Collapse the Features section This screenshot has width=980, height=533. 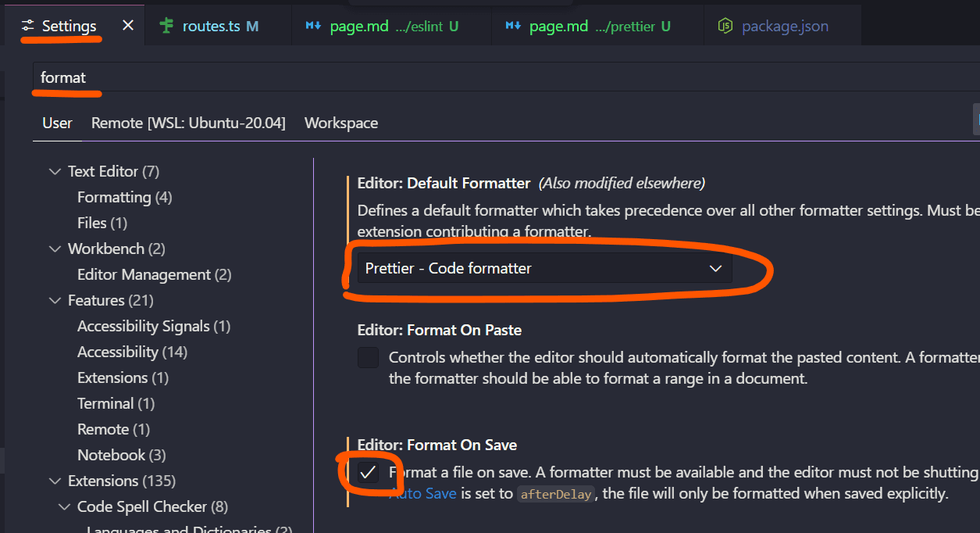[x=55, y=299]
